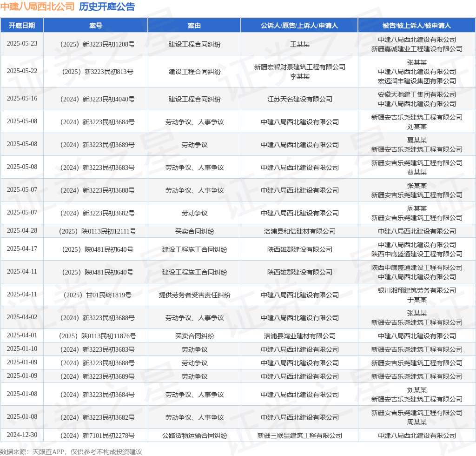Click plaintiff 江苏天名建设有限公司
This screenshot has height=456, width=476.
(300, 99)
